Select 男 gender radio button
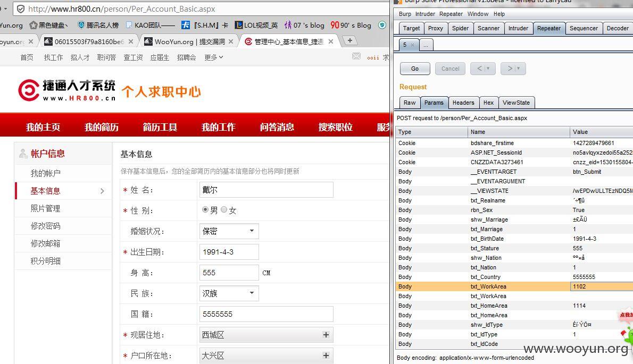 click(x=205, y=209)
